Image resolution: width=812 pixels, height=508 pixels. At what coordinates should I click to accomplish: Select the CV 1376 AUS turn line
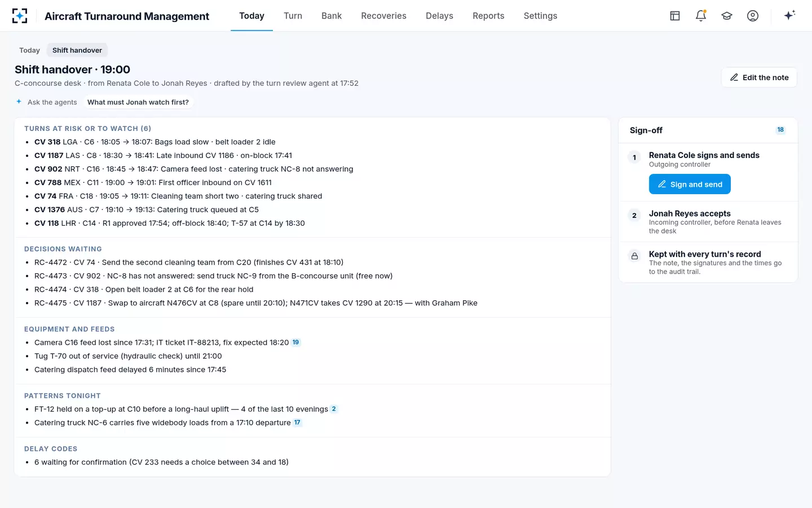(x=147, y=210)
